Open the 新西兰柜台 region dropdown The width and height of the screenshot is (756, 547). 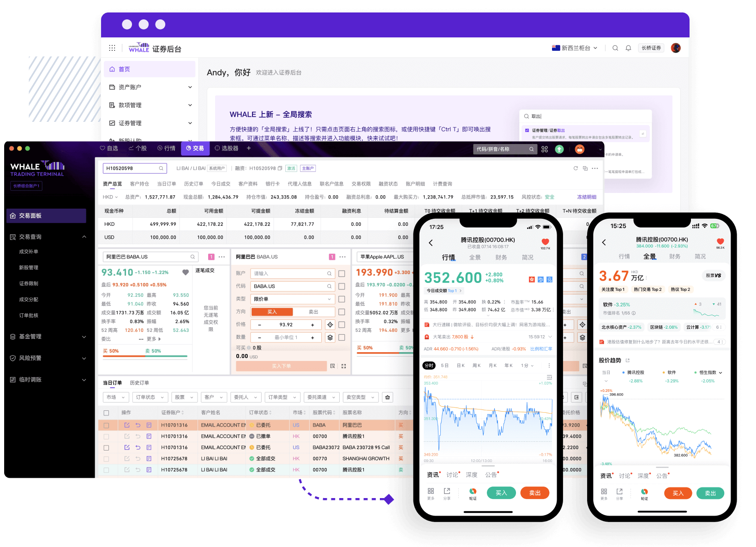[575, 48]
